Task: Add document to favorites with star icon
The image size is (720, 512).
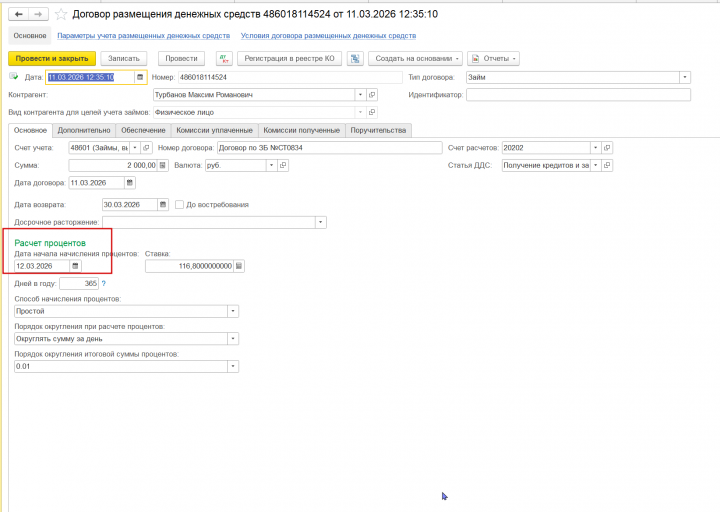Action: click(61, 15)
